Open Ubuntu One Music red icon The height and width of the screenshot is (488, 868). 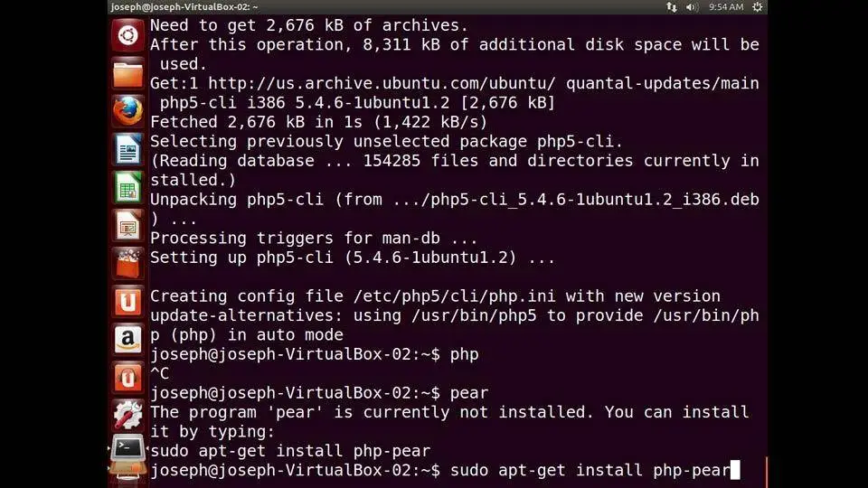127,378
